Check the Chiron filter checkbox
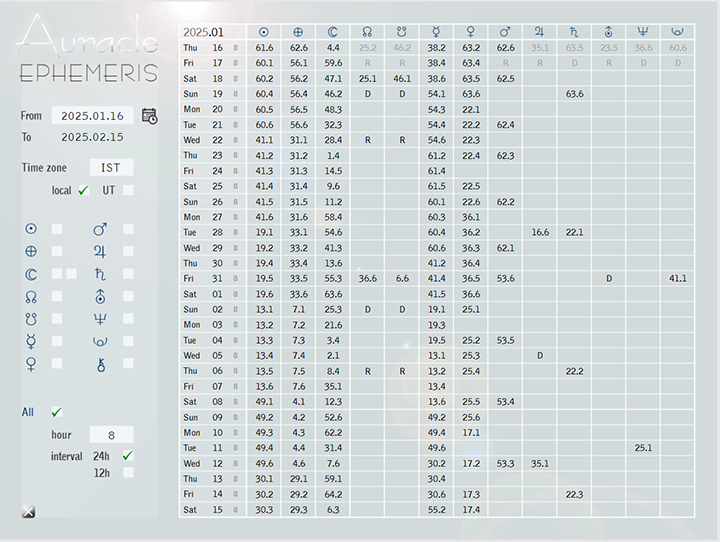The image size is (720, 542). click(x=128, y=364)
